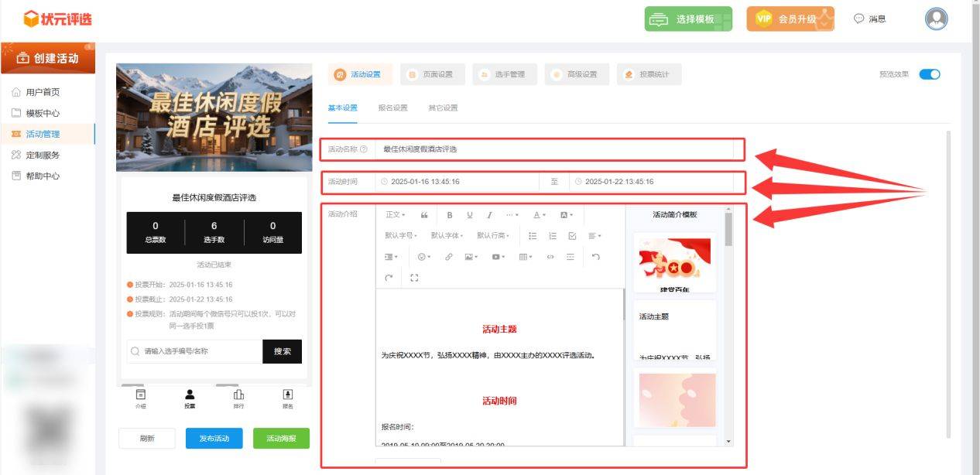Click the 活动名称 input field
Viewport: 980px width, 475px height.
click(553, 149)
